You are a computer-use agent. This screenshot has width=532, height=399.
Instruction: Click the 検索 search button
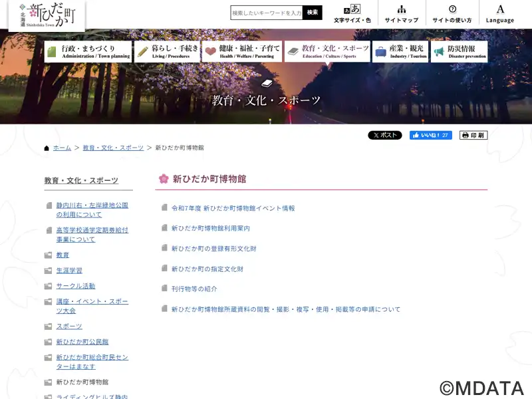313,13
